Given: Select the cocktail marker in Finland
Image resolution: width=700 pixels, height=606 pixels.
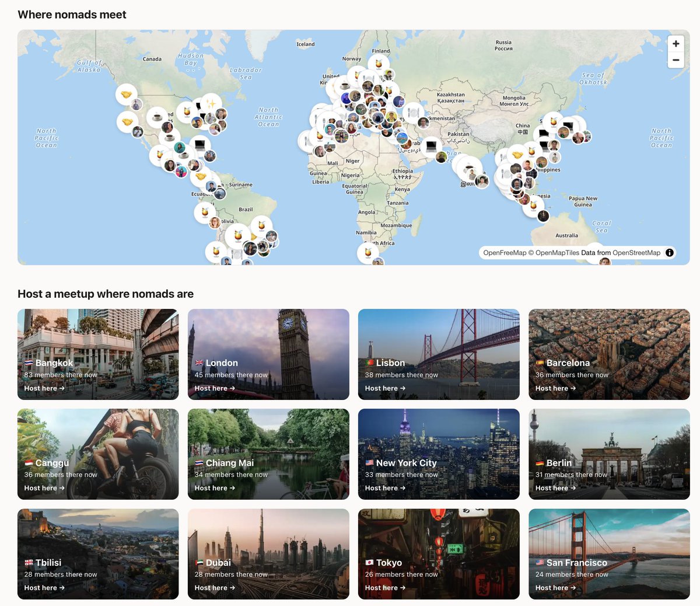Looking at the screenshot, I should pos(379,64).
